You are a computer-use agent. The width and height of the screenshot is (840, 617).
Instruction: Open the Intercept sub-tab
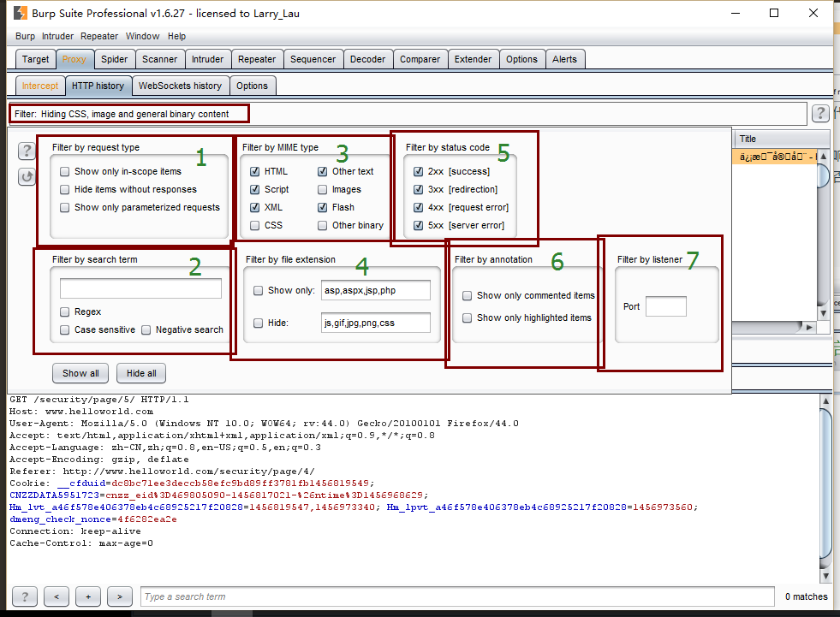(40, 86)
